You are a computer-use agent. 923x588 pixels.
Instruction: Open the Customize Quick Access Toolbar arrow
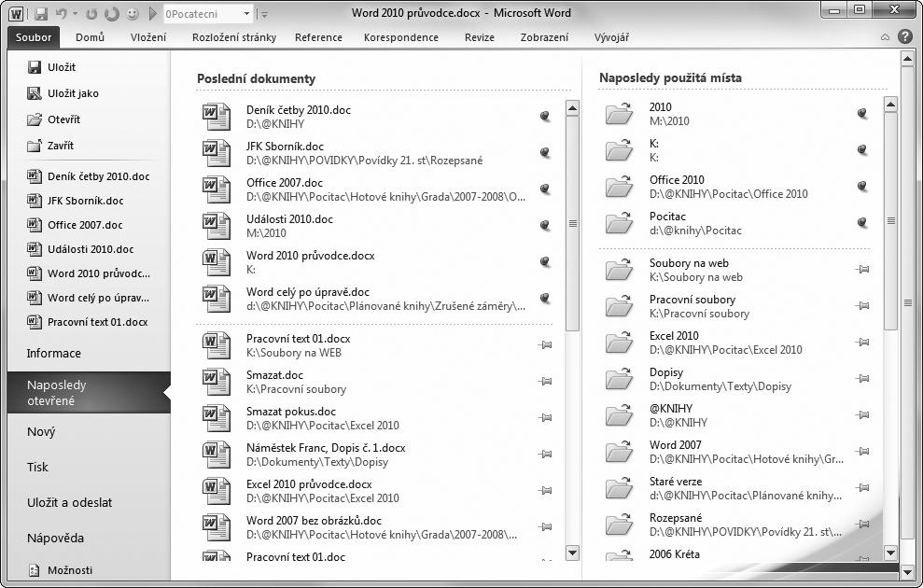(264, 14)
